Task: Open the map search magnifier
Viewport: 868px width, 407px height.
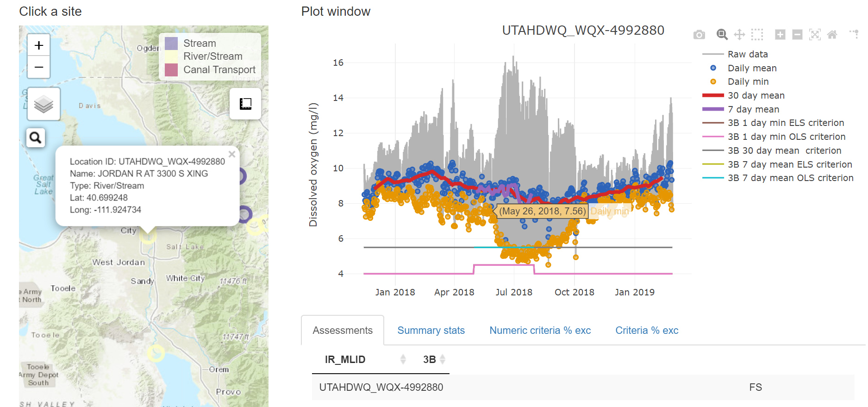Action: pyautogui.click(x=36, y=138)
